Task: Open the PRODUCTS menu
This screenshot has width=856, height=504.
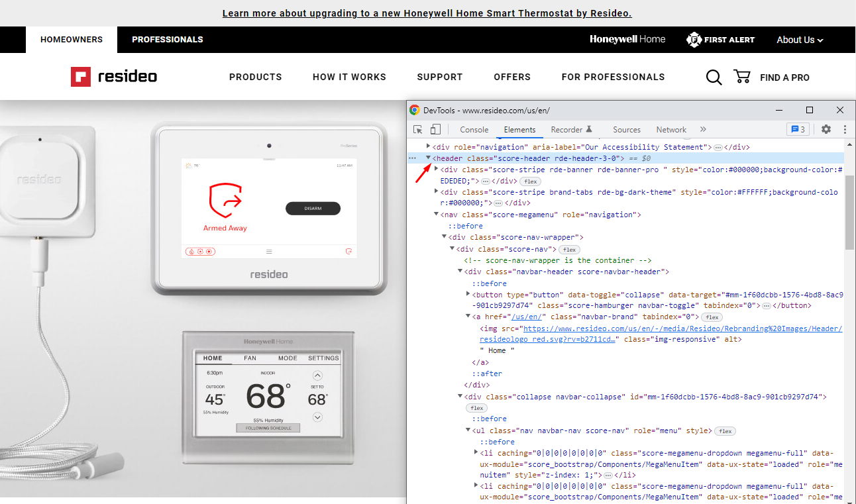Action: (x=256, y=77)
